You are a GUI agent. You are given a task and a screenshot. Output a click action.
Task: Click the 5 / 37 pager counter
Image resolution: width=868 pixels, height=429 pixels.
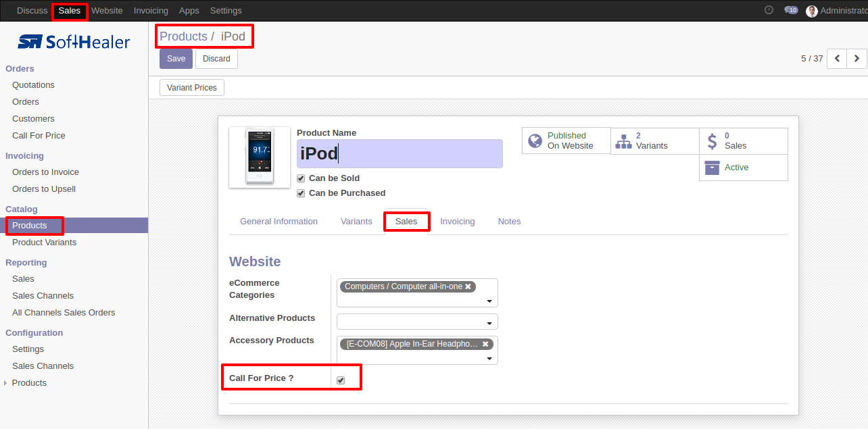[812, 59]
